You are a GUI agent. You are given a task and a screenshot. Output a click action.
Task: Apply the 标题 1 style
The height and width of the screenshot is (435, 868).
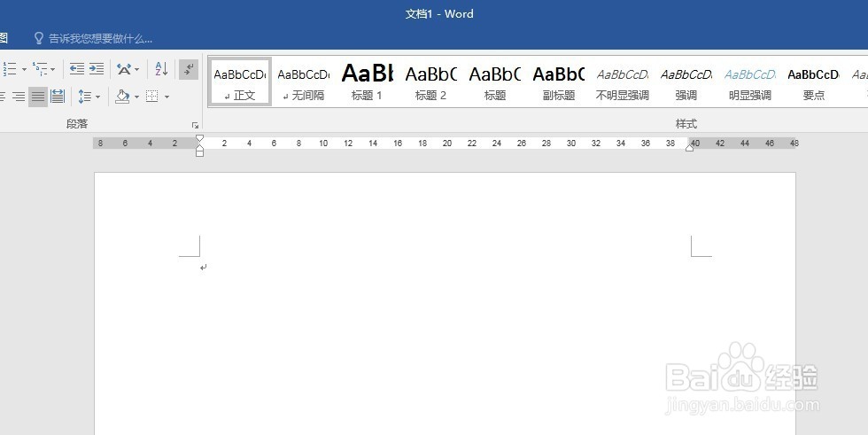367,82
